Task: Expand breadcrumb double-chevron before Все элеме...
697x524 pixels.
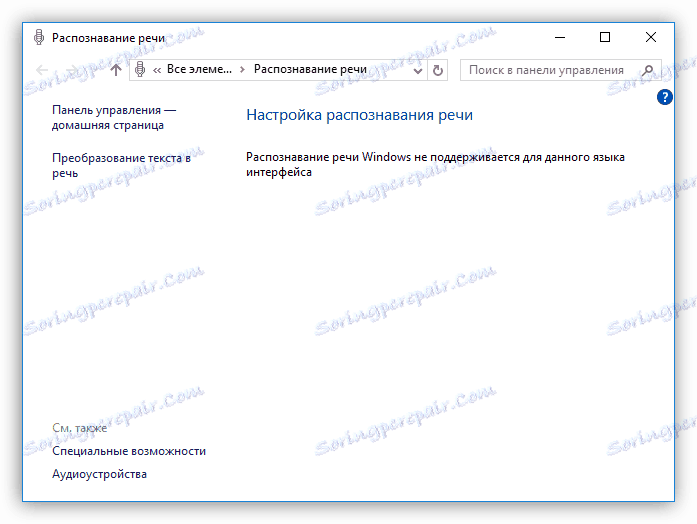Action: click(x=157, y=70)
